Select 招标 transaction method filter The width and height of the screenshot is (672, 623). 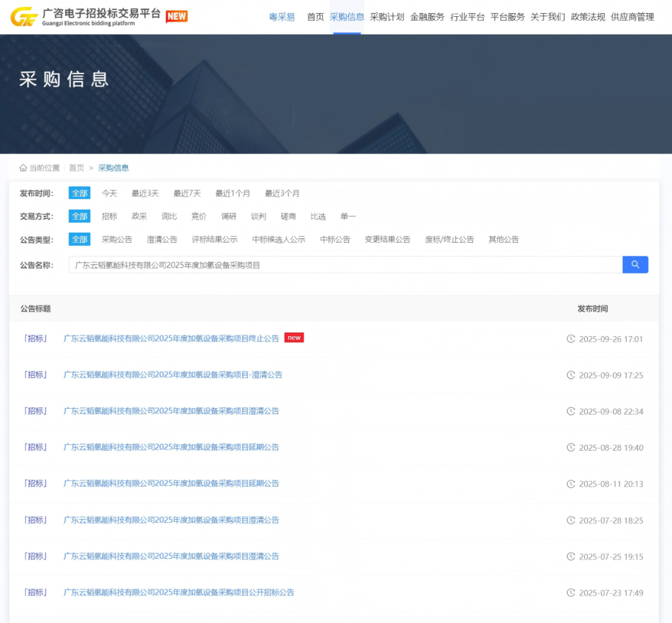pos(110,217)
